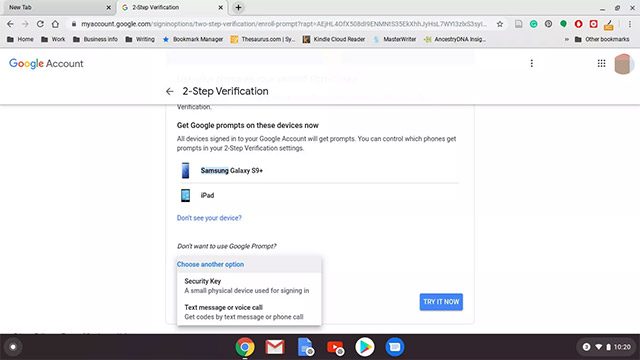
Task: Close the New Tab tab
Action: [108, 7]
